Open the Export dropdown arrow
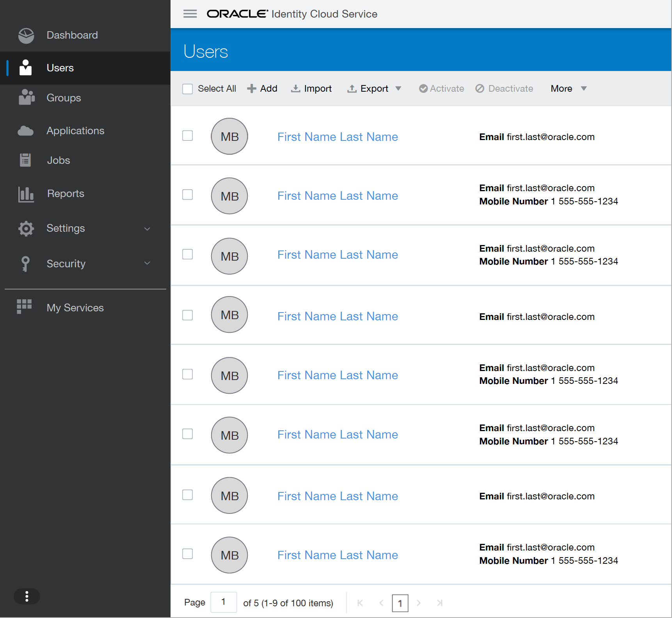 [398, 89]
